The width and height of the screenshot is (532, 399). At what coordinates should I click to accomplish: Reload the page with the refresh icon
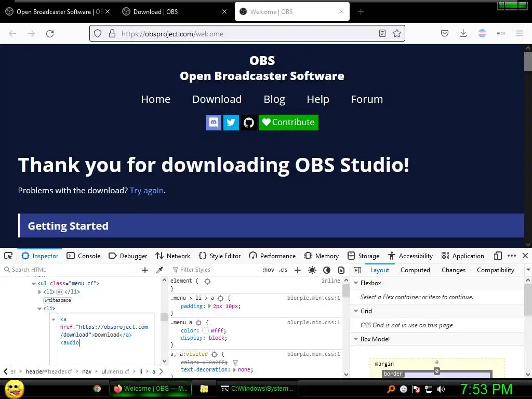pyautogui.click(x=50, y=34)
